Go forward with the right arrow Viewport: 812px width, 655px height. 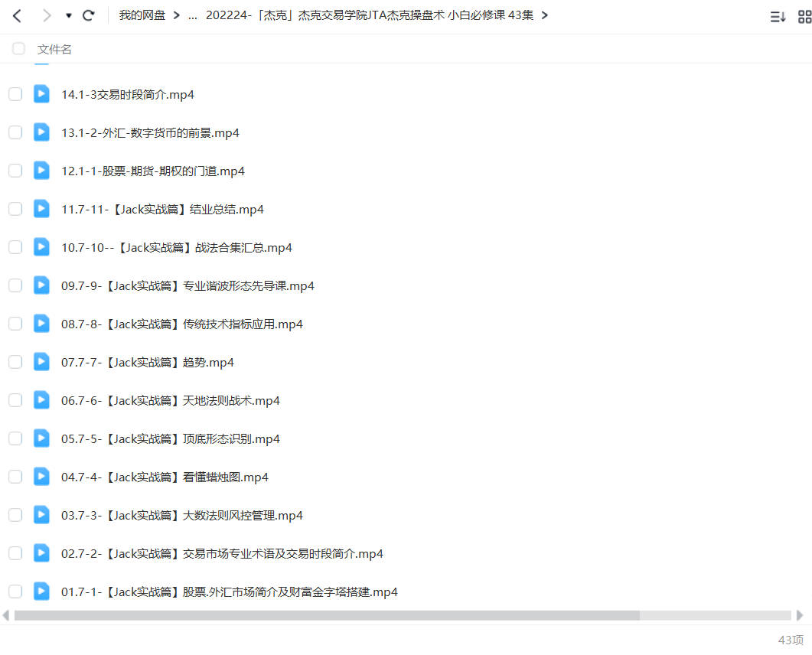coord(47,15)
